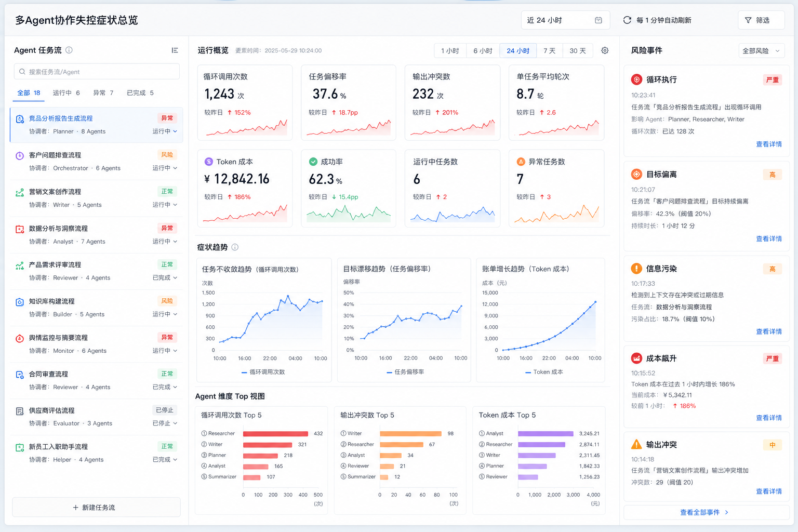
Task: Click 新建任务流 button
Action: click(x=96, y=508)
